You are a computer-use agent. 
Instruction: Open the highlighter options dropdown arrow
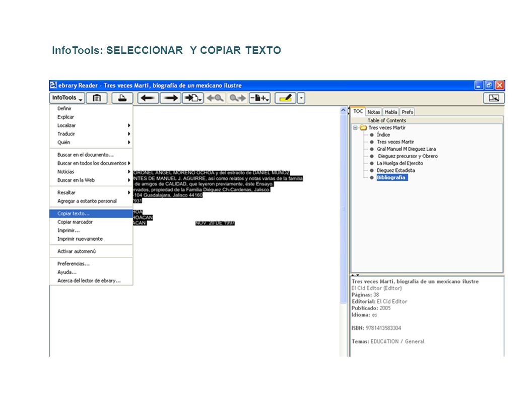point(301,98)
